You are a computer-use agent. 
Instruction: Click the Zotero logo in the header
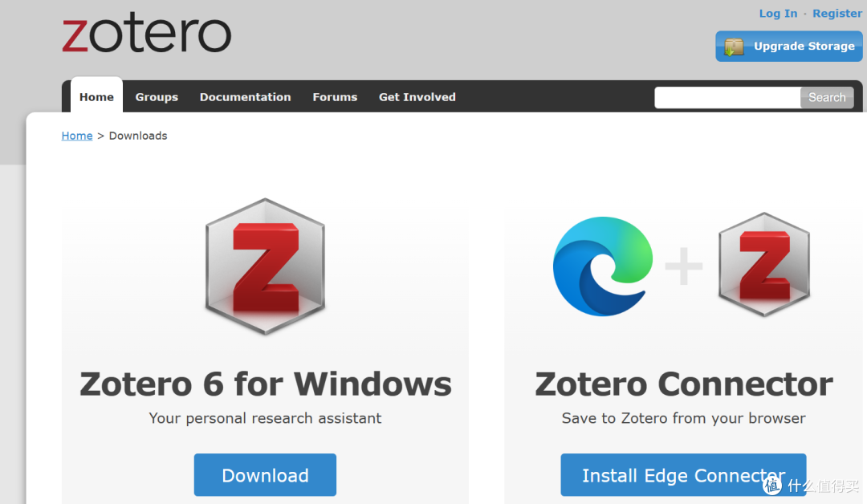pyautogui.click(x=147, y=35)
